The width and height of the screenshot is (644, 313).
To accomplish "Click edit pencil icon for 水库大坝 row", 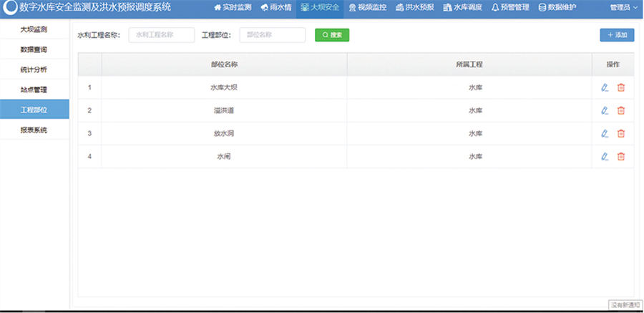I will 605,87.
